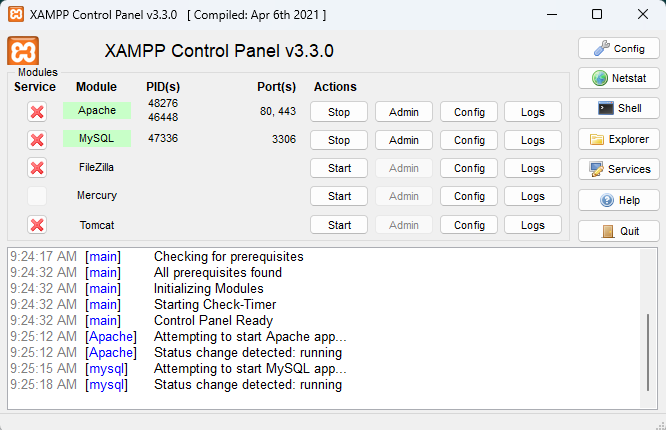This screenshot has width=666, height=430.
Task: Open Tomcat Logs dropdown
Action: click(533, 225)
